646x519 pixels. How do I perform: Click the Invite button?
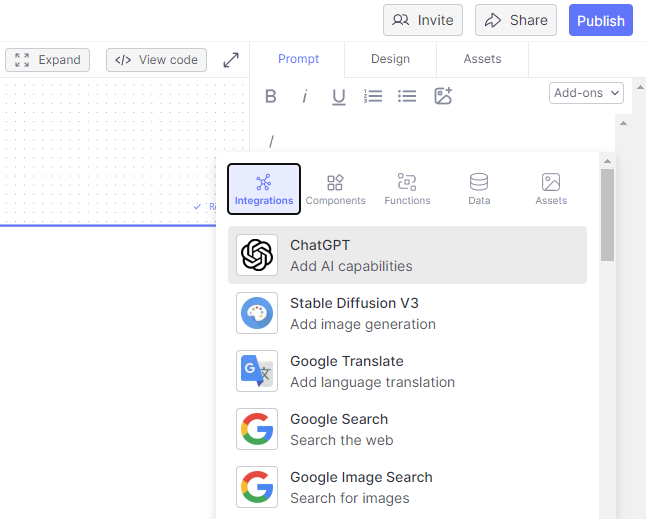click(423, 20)
